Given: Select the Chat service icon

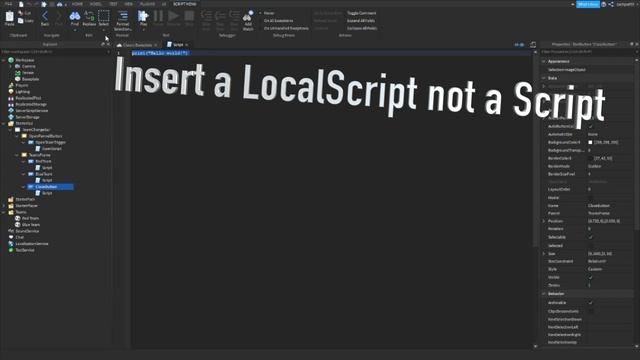Looking at the screenshot, I should 11,237.
